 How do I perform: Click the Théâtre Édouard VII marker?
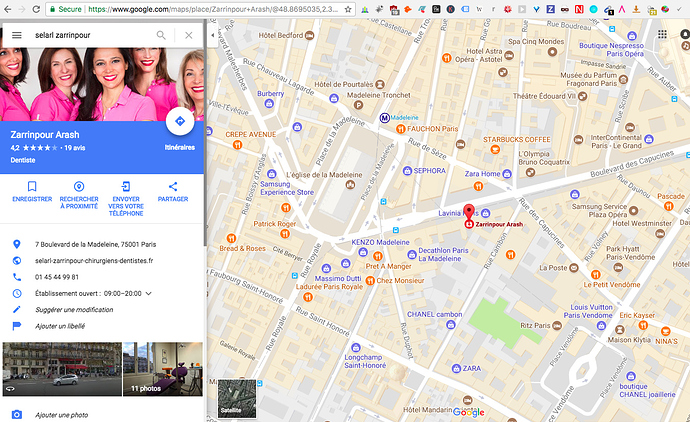(582, 96)
